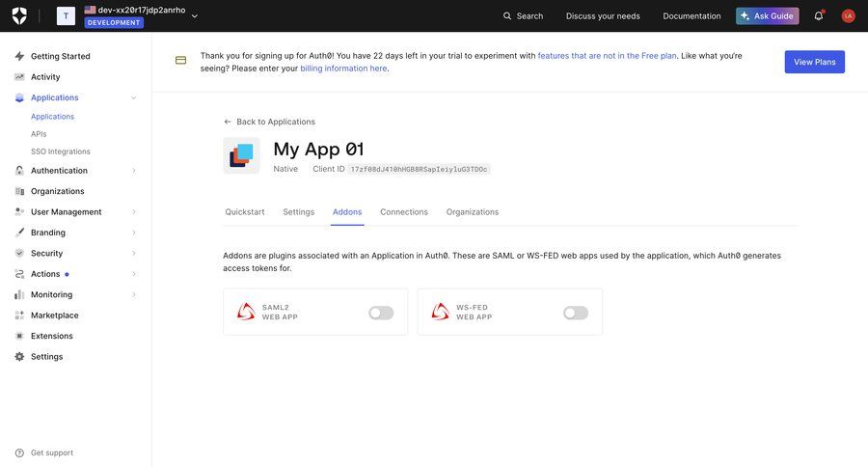Click the billing card icon in banner
This screenshot has height=467, width=868.
[x=180, y=60]
